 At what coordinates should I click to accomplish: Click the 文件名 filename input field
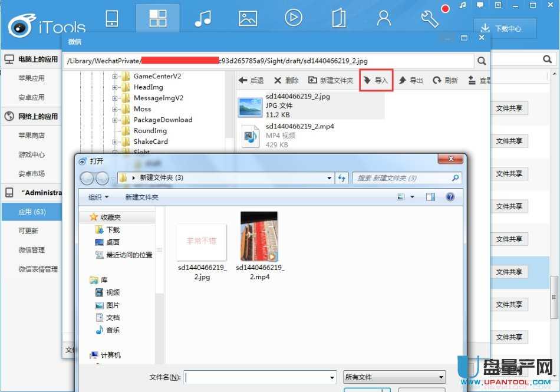point(259,377)
